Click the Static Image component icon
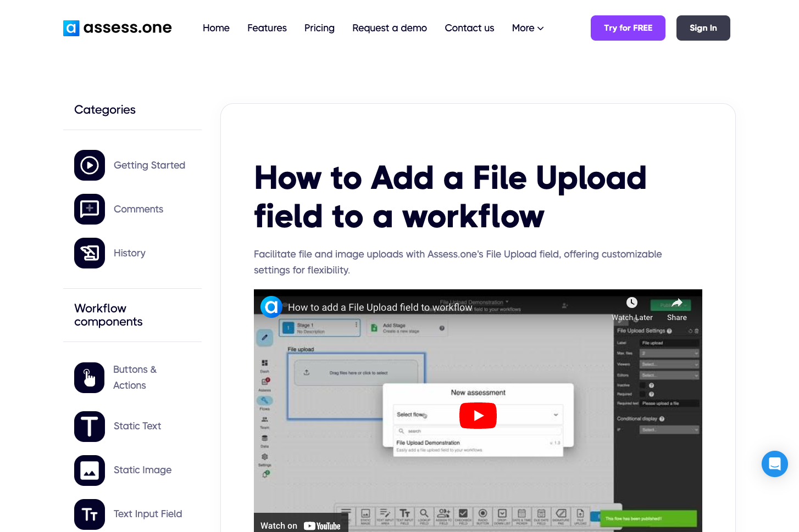 (89, 471)
